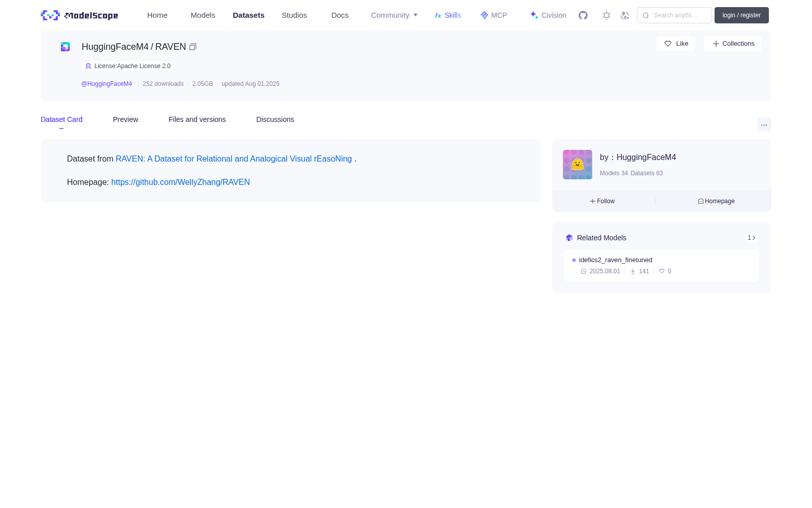Click the @HuggingFaceM4 author link
Image resolution: width=812 pixels, height=508 pixels.
[107, 84]
